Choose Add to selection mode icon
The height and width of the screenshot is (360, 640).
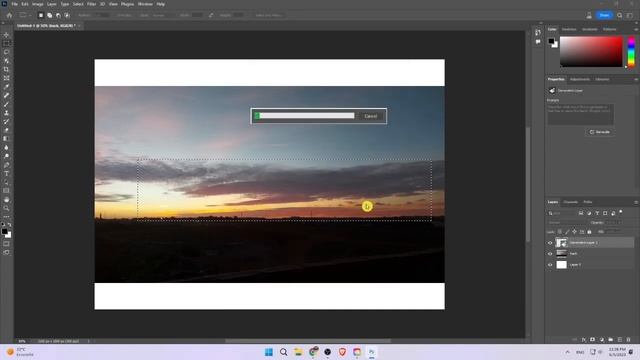click(x=49, y=15)
